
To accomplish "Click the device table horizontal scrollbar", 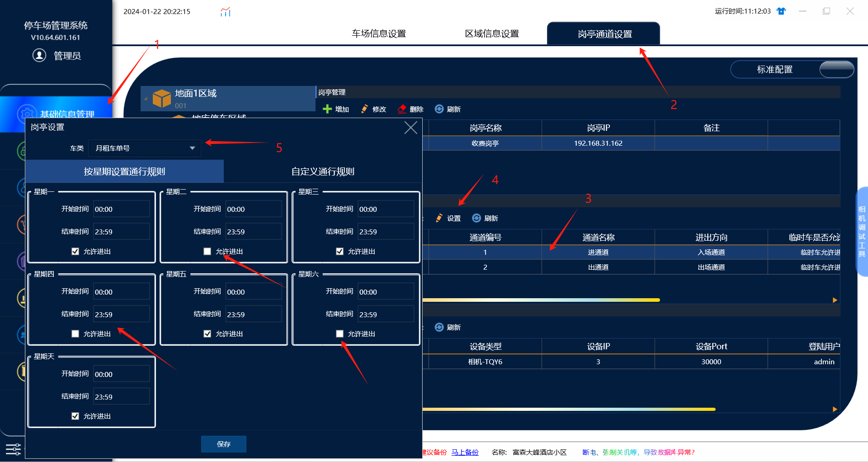I will tap(569, 409).
